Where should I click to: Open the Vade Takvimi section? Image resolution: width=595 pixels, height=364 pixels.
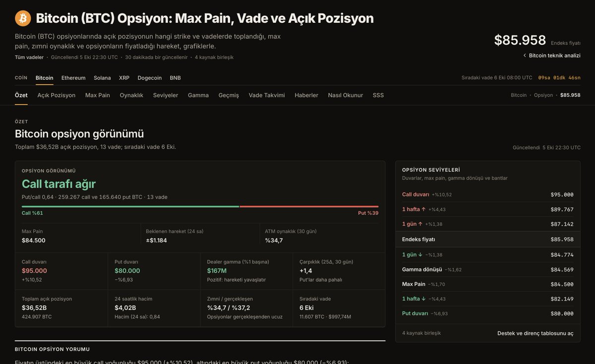click(267, 95)
